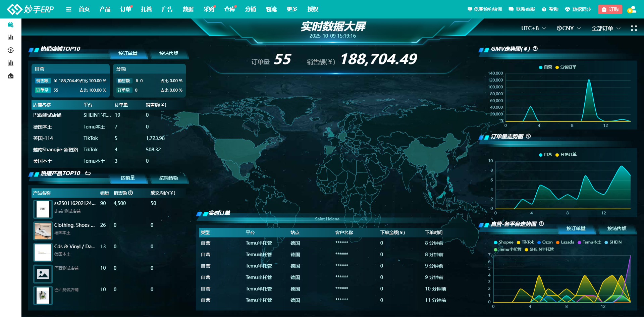Toggle 分销订单 legend in GMV chart

pos(566,67)
